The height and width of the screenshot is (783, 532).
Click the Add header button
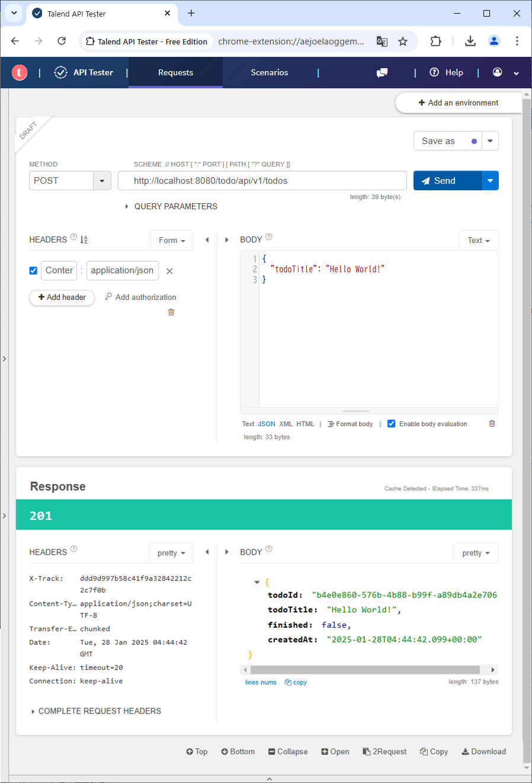pos(62,297)
